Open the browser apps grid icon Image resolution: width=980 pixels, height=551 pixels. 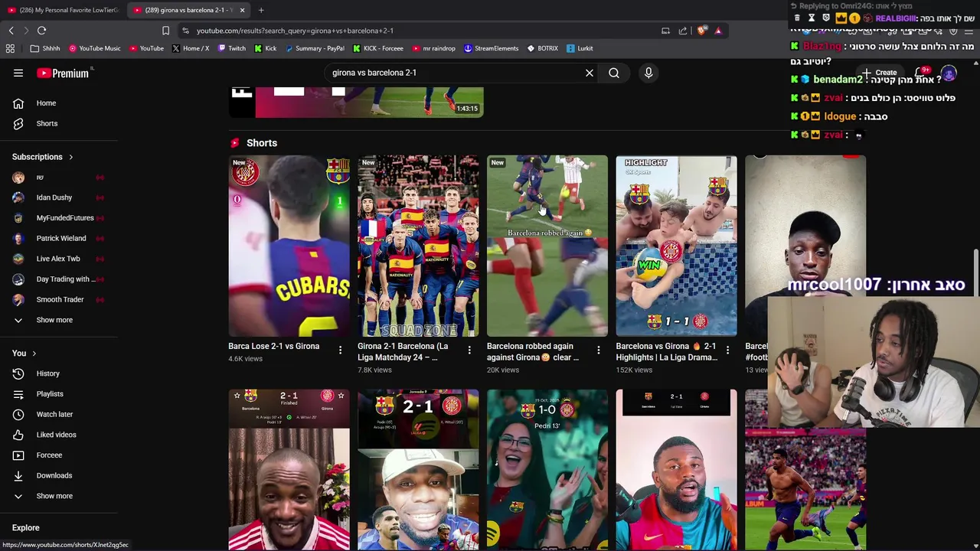pos(10,48)
